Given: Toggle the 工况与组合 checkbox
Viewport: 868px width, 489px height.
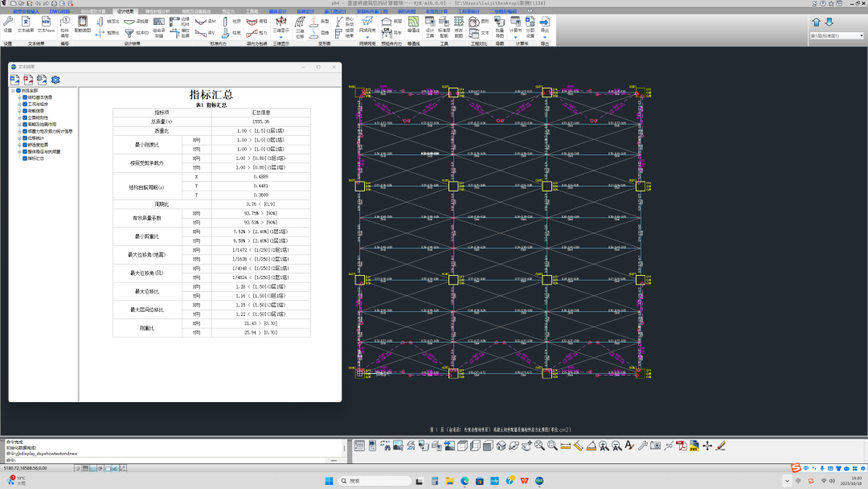Looking at the screenshot, I should pos(25,104).
